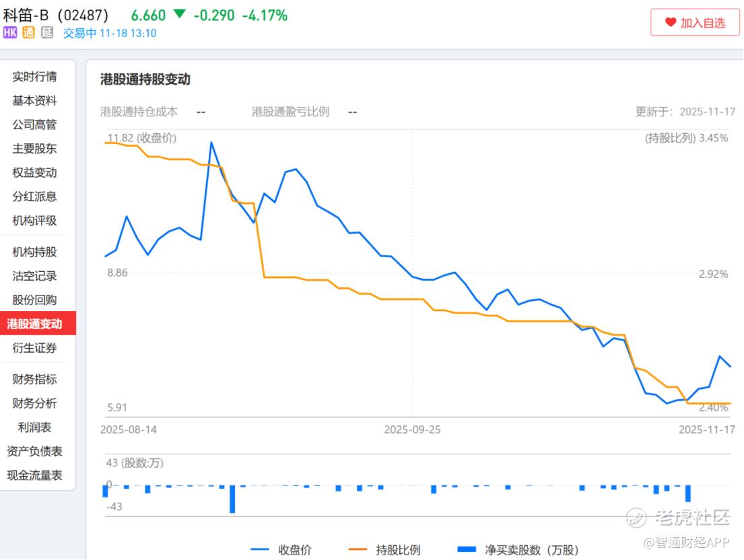Select 主要股东 in the sidebar
Screen dimensions: 744x560
[x=34, y=149]
